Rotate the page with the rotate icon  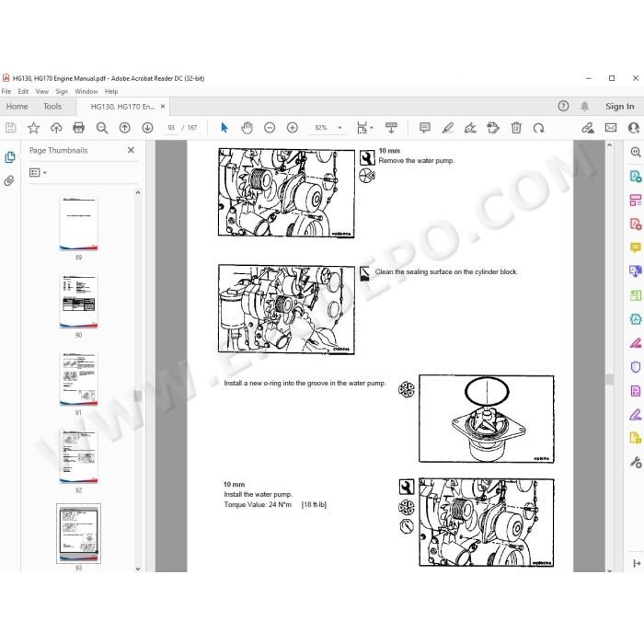[x=538, y=128]
